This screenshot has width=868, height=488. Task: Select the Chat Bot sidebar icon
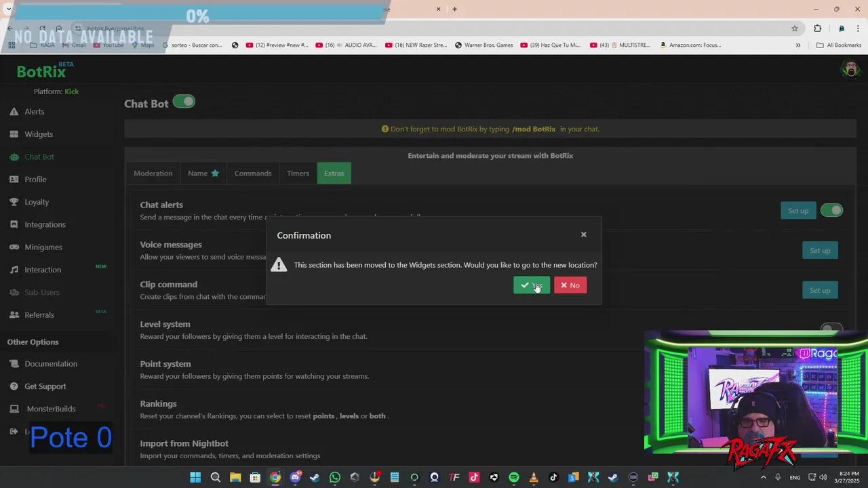click(x=14, y=157)
